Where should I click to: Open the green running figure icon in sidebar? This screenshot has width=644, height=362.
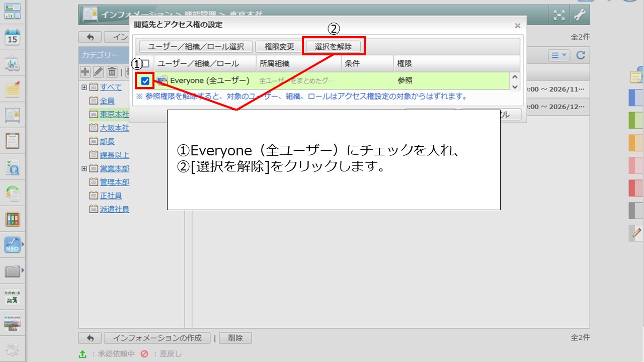pos(12,298)
